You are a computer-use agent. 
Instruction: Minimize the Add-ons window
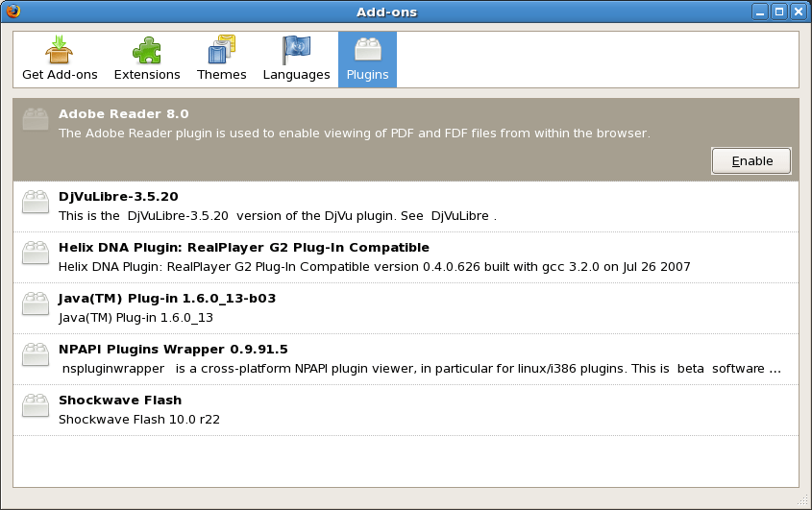[x=760, y=12]
